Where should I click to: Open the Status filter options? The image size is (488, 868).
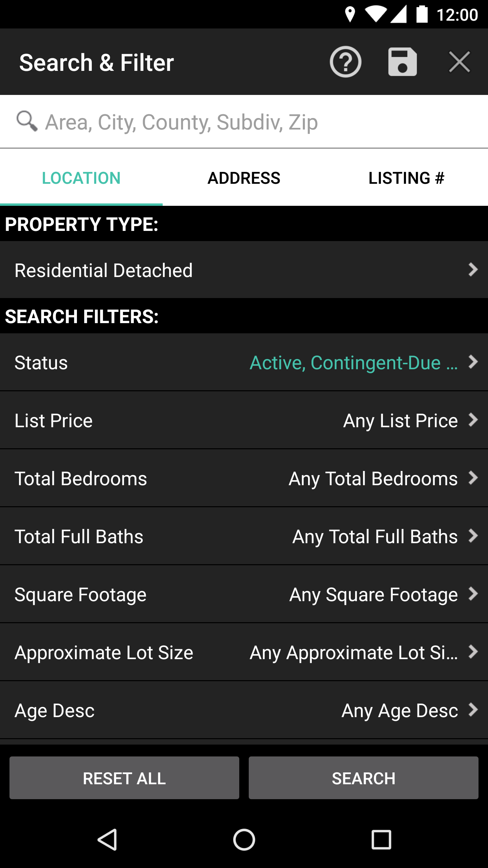[244, 362]
